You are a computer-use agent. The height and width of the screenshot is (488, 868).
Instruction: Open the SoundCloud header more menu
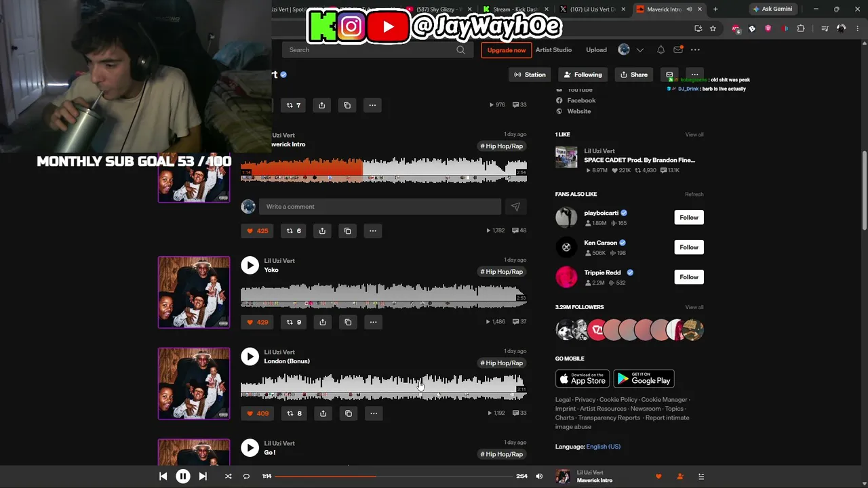tap(695, 49)
